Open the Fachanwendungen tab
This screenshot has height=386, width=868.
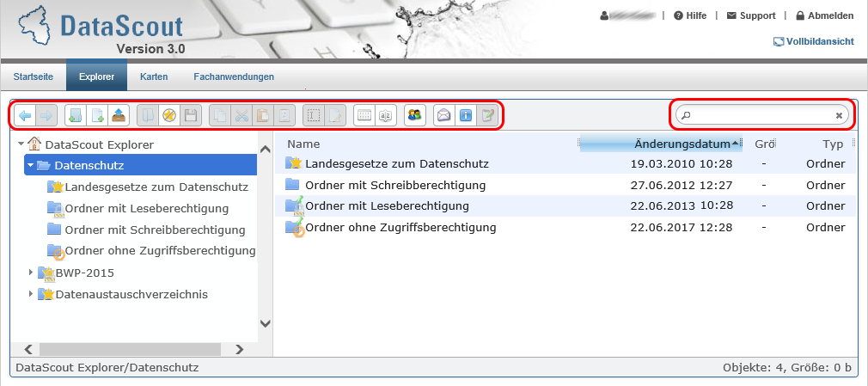pyautogui.click(x=234, y=77)
